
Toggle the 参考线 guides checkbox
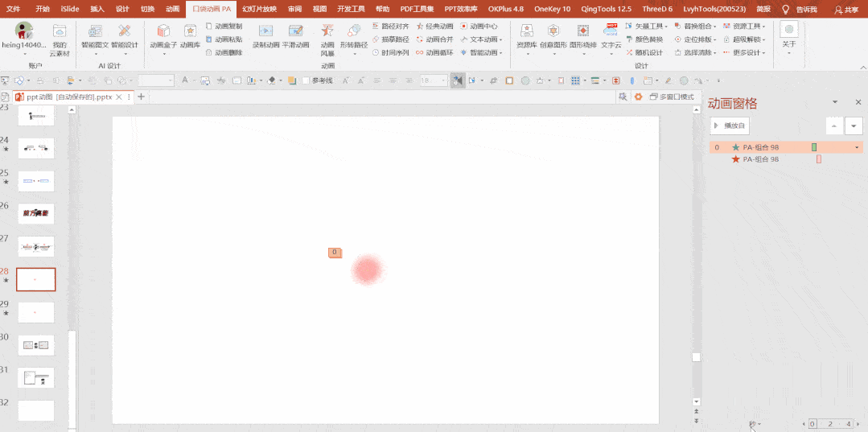pyautogui.click(x=306, y=80)
